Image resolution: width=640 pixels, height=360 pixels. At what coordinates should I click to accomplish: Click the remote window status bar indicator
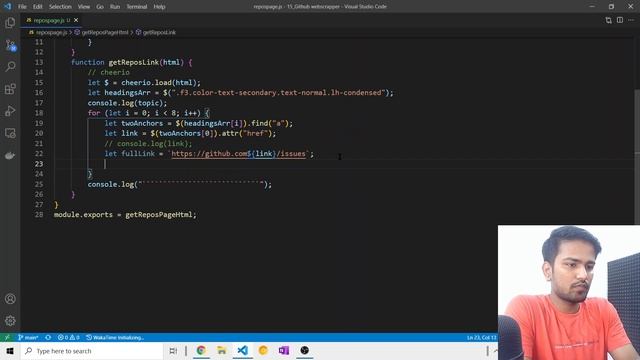click(x=7, y=338)
